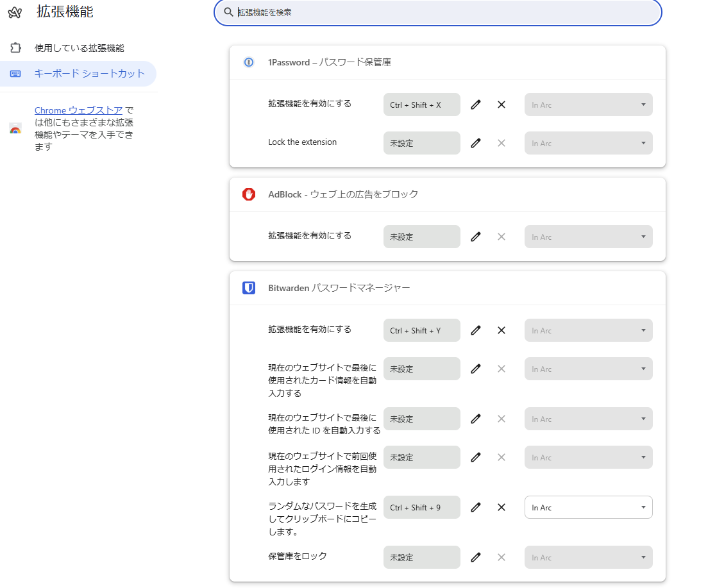
Task: Click the Ctrl + Shift + Y shortcut field
Action: 422,331
